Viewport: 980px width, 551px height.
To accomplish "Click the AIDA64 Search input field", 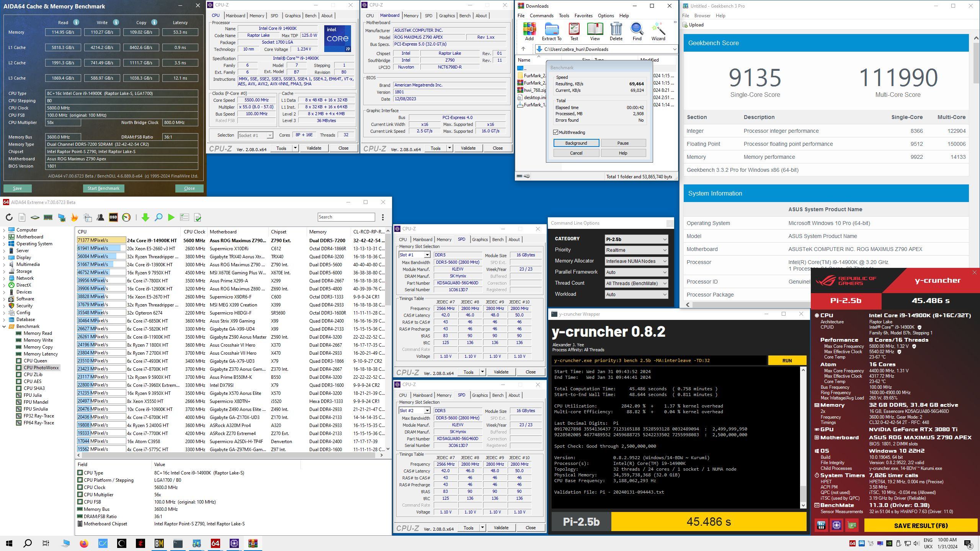I will click(346, 217).
